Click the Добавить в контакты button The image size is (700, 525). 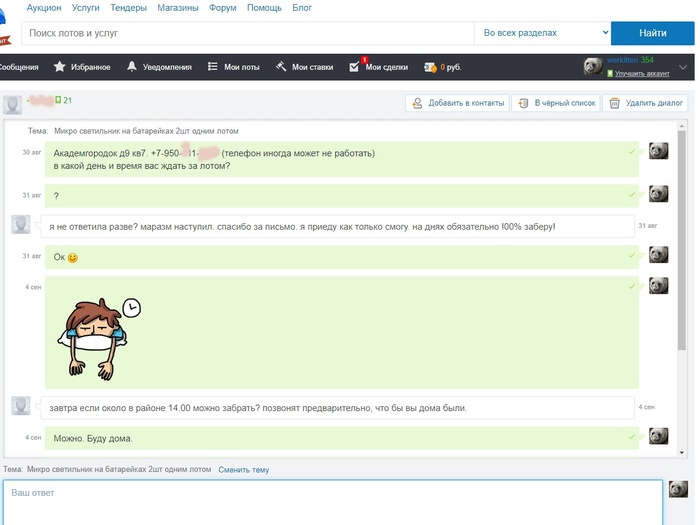click(458, 103)
